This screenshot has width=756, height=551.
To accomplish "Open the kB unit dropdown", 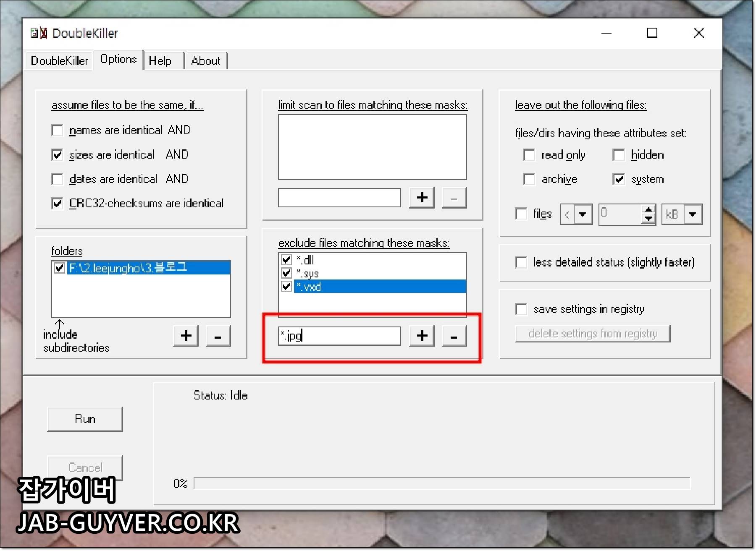I will 693,214.
